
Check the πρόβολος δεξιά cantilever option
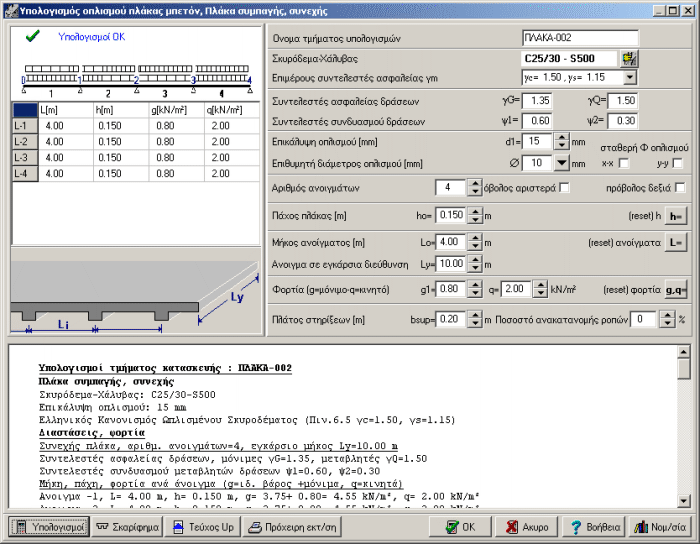pos(681,187)
